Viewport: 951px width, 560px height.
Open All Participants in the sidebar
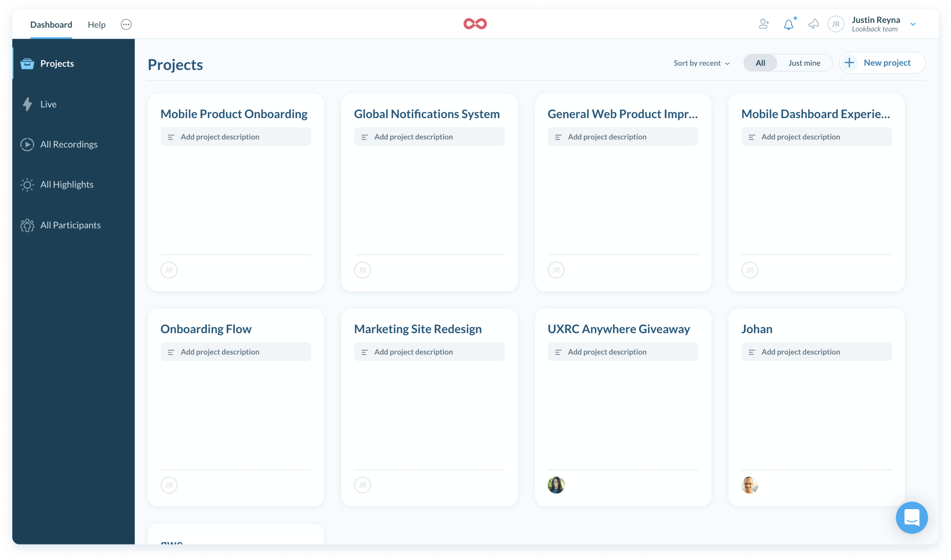[70, 225]
